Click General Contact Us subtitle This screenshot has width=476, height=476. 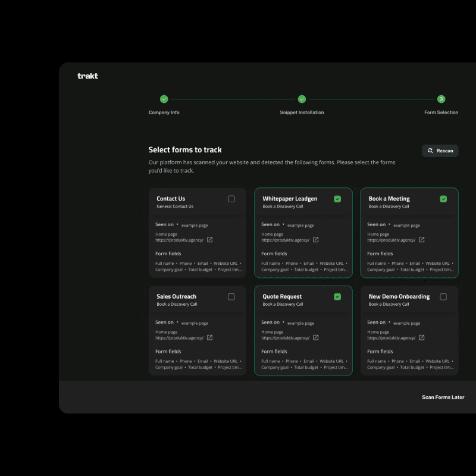175,206
